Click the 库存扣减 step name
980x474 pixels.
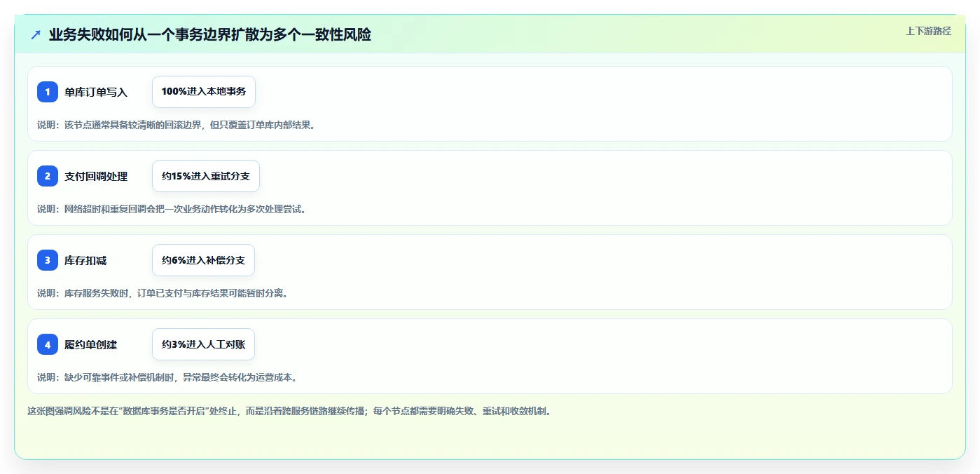pos(85,260)
